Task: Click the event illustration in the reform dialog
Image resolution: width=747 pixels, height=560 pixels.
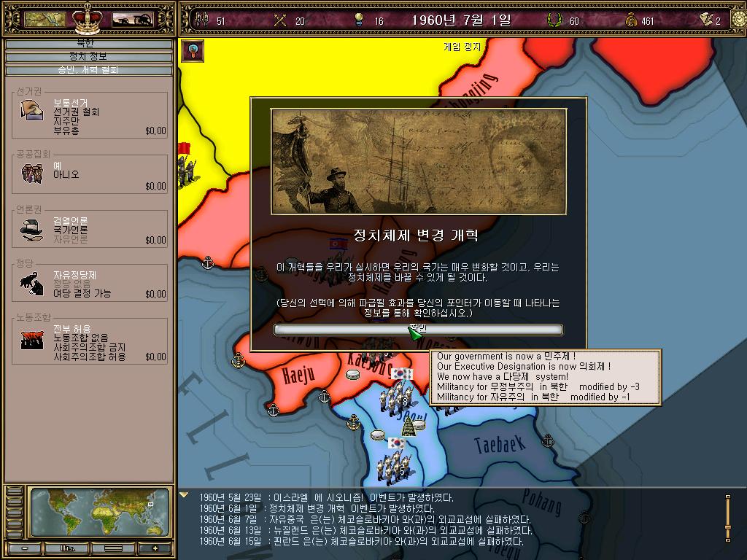Action: [x=418, y=161]
